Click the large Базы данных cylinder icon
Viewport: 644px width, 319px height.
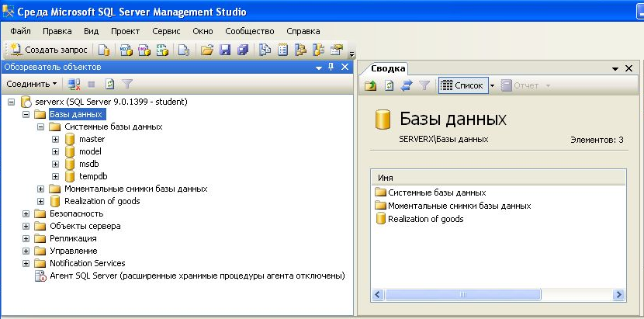[383, 120]
